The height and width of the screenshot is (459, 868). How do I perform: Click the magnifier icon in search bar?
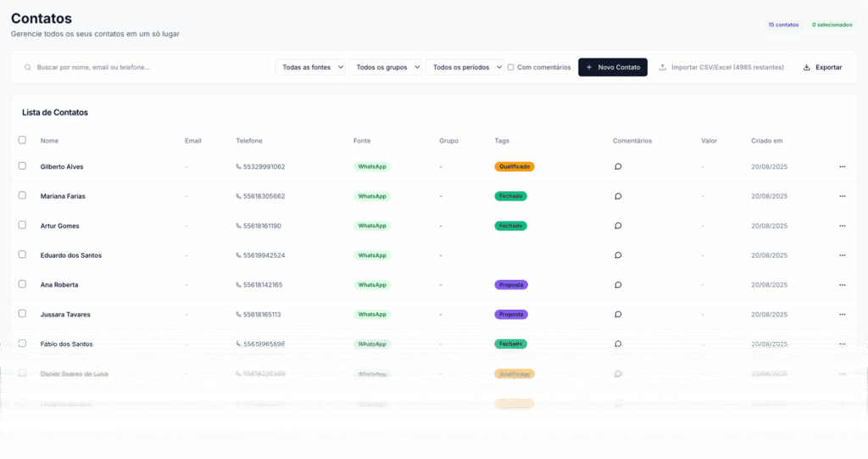(28, 67)
